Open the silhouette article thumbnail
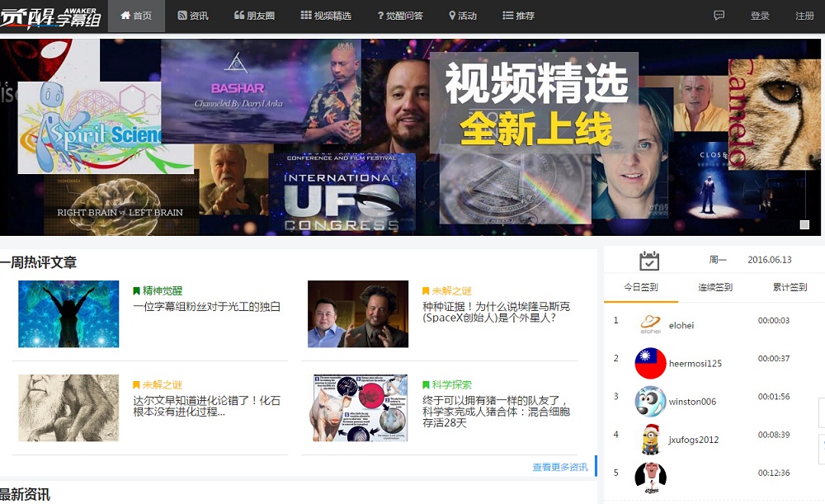The height and width of the screenshot is (504, 825). point(68,313)
